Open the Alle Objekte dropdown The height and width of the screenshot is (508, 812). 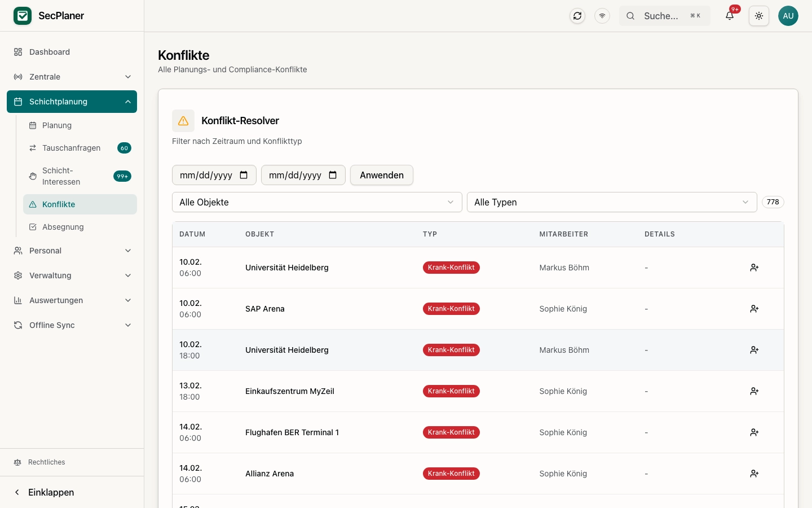point(317,202)
